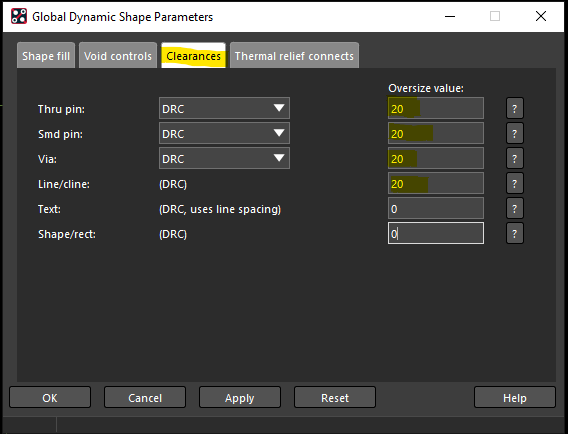Focus the Text oversize value field
The height and width of the screenshot is (434, 568).
click(x=436, y=208)
